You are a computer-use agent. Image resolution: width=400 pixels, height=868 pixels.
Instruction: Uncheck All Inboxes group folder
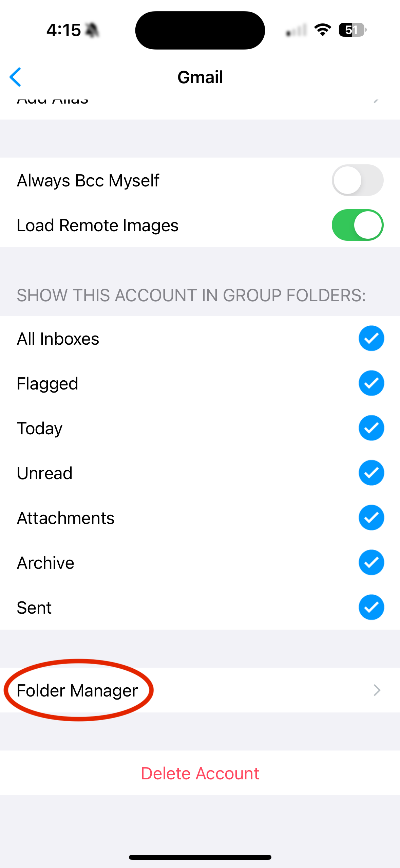tap(371, 338)
